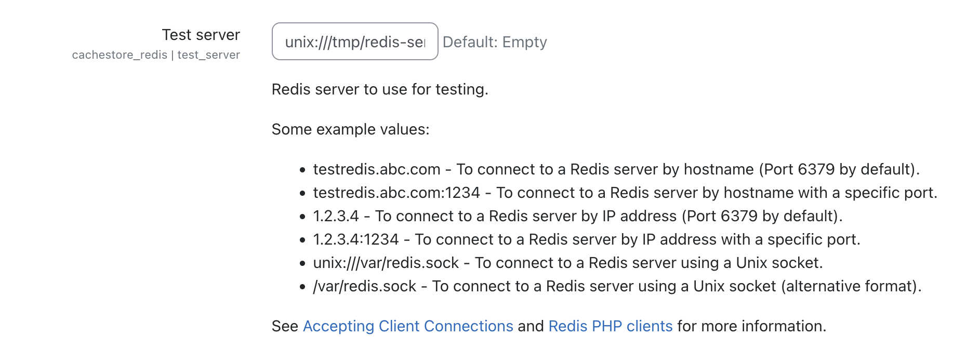Open the Accepting Client Connections link
Screen dimensions: 980x349
pos(408,326)
